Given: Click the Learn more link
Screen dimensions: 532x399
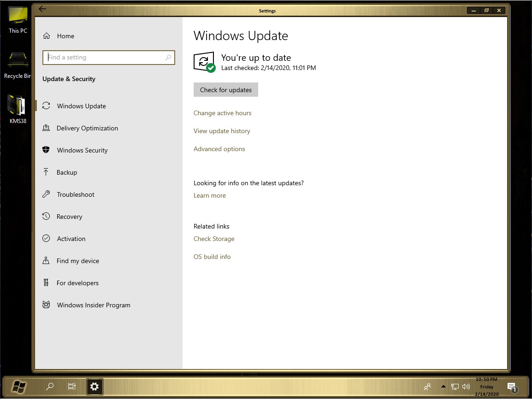Looking at the screenshot, I should pyautogui.click(x=210, y=195).
